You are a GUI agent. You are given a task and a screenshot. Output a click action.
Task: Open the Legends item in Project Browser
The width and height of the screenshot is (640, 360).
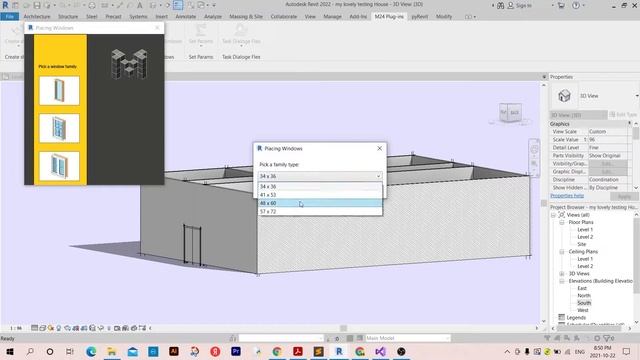[576, 318]
